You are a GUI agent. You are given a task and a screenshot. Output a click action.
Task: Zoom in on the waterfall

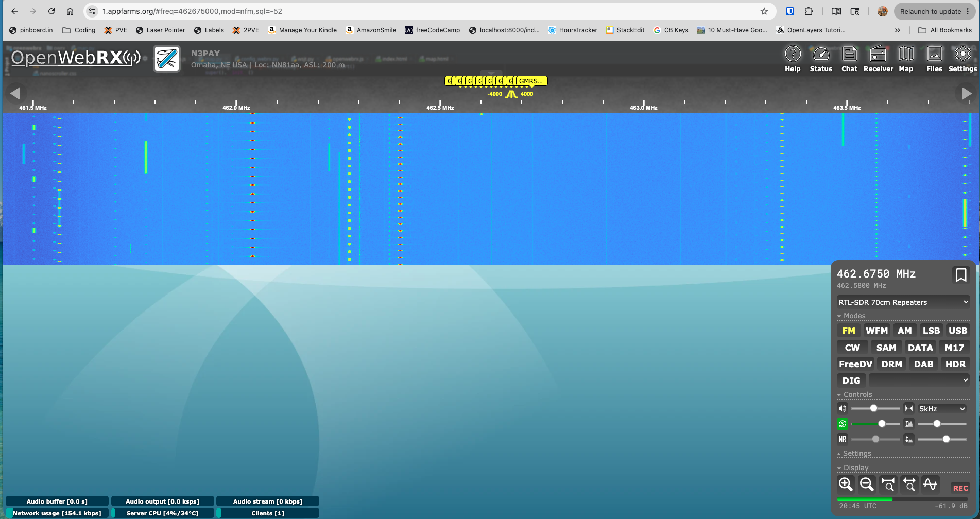(x=846, y=484)
